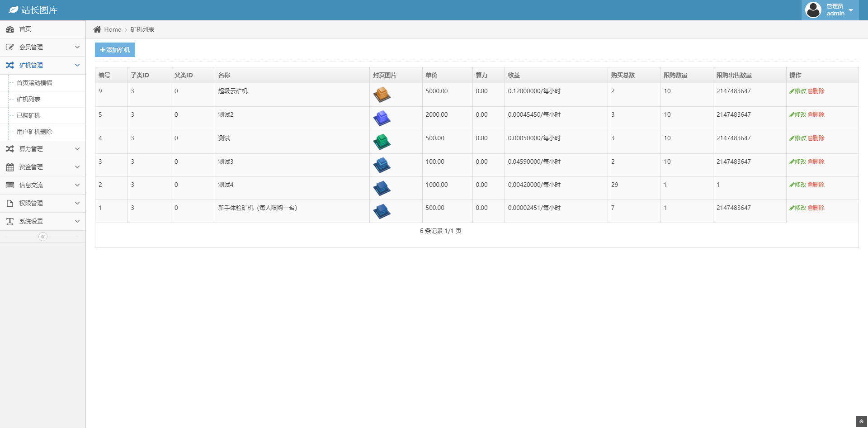
Task: Open 已购矿机 submenu item
Action: coord(28,115)
